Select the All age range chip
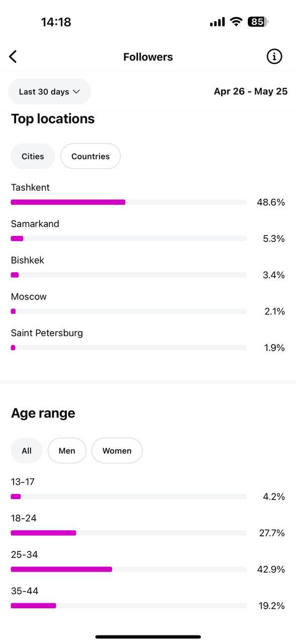296x644 pixels. coord(27,451)
